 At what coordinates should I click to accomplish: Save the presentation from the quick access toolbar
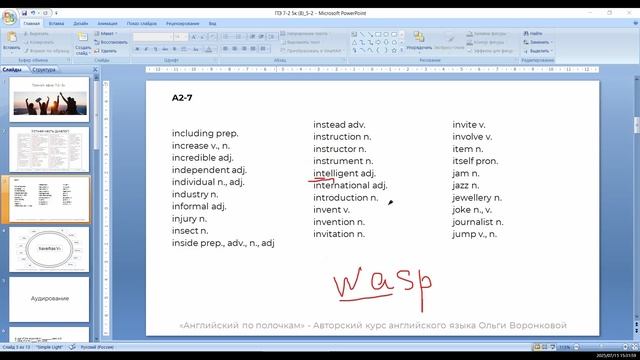(24, 13)
